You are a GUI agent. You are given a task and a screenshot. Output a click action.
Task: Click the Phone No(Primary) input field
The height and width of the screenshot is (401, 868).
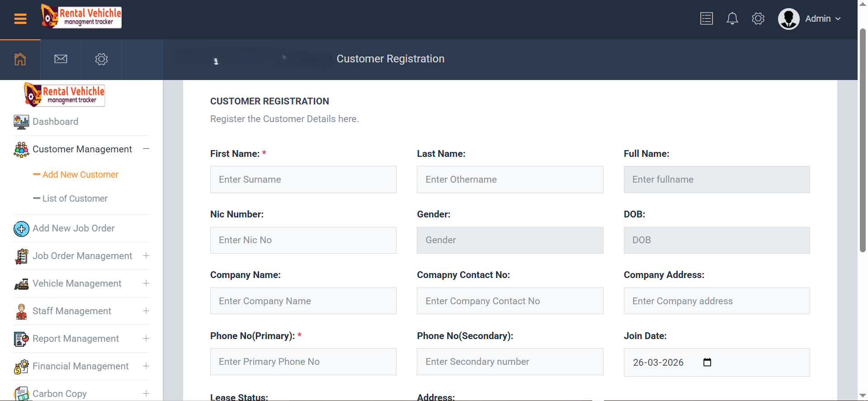tap(303, 362)
